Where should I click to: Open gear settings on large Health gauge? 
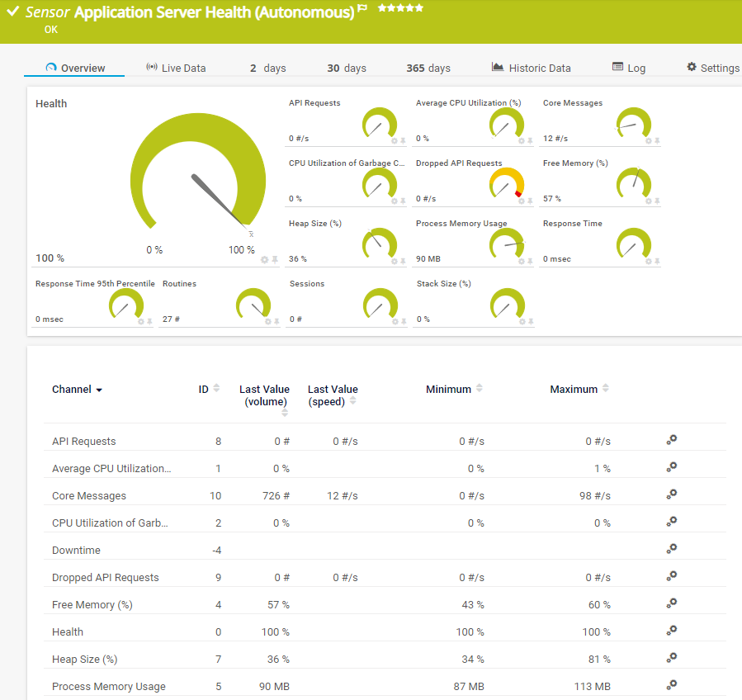265,260
